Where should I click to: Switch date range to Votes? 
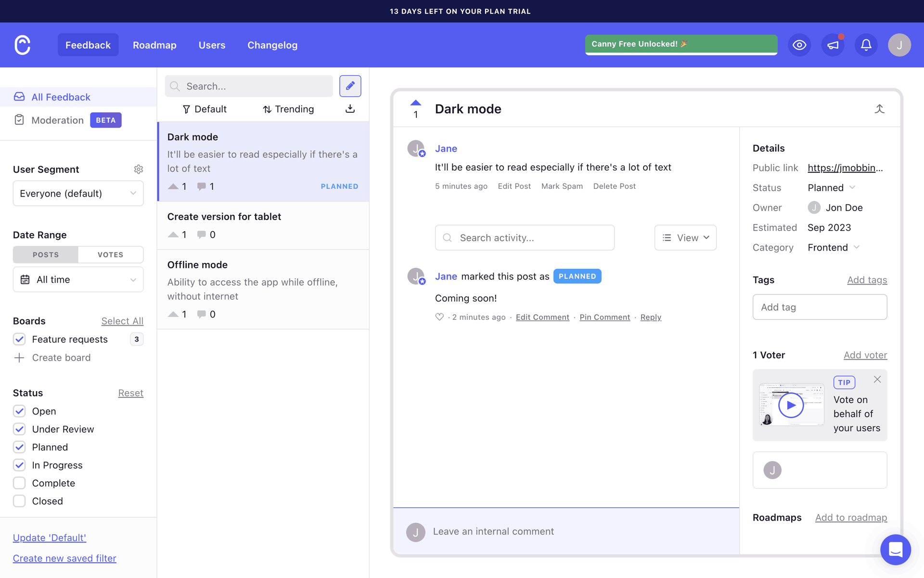point(111,254)
